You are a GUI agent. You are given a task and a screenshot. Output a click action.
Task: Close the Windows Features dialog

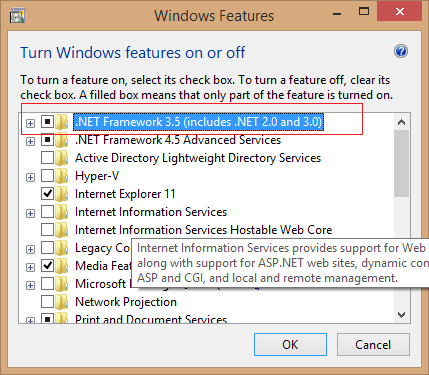point(400,11)
